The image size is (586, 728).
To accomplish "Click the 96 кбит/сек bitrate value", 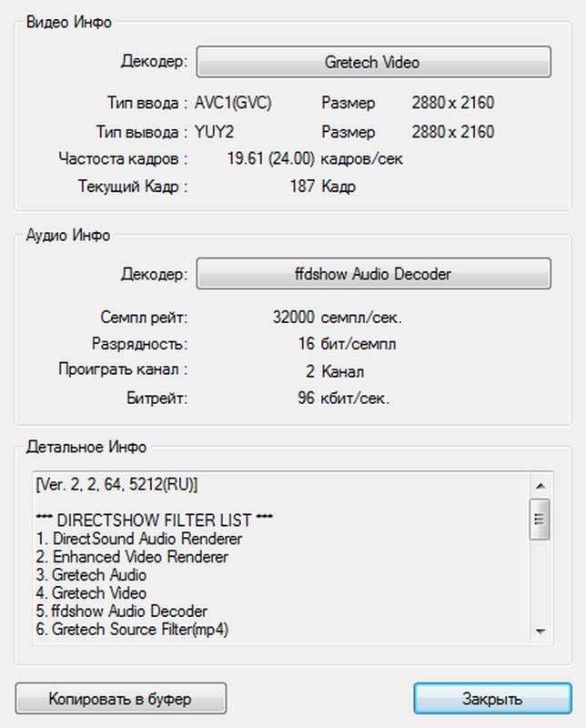I will 344,399.
